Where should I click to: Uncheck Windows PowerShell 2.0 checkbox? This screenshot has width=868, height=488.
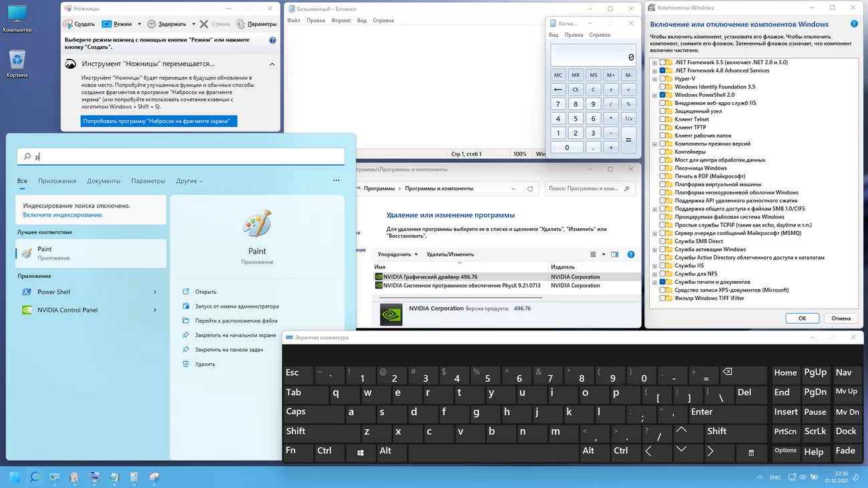pyautogui.click(x=662, y=95)
